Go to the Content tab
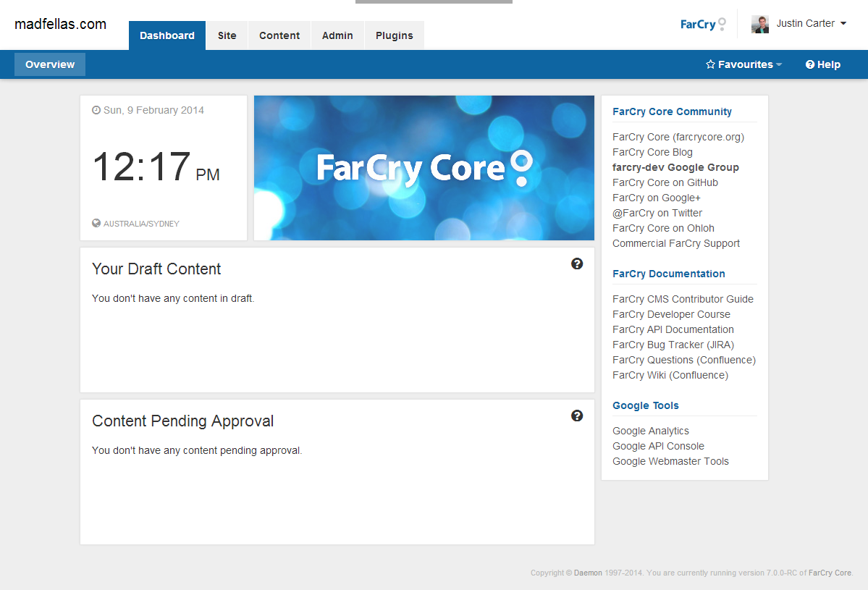Viewport: 868px width, 590px height. pyautogui.click(x=279, y=35)
